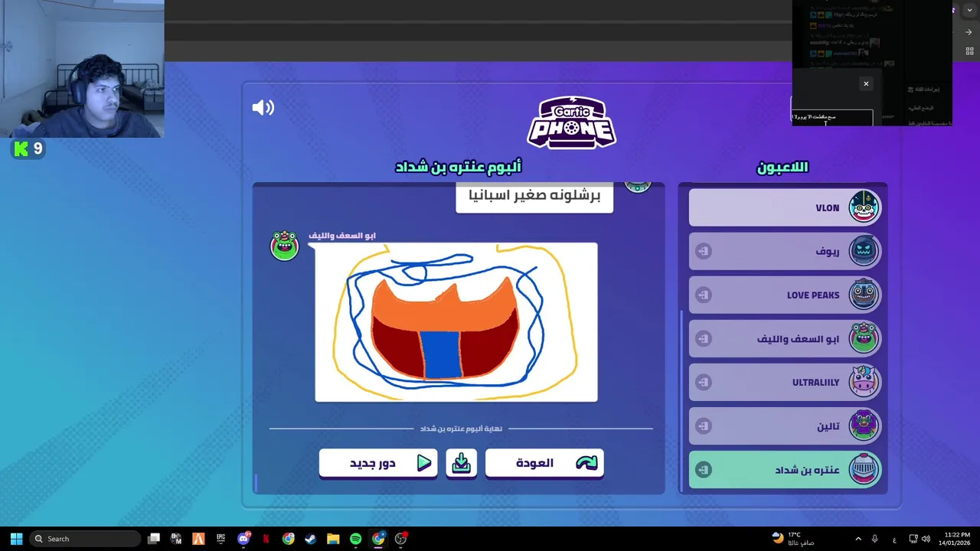980x551 pixels.
Task: Open the Windows Start menu
Action: click(x=16, y=539)
